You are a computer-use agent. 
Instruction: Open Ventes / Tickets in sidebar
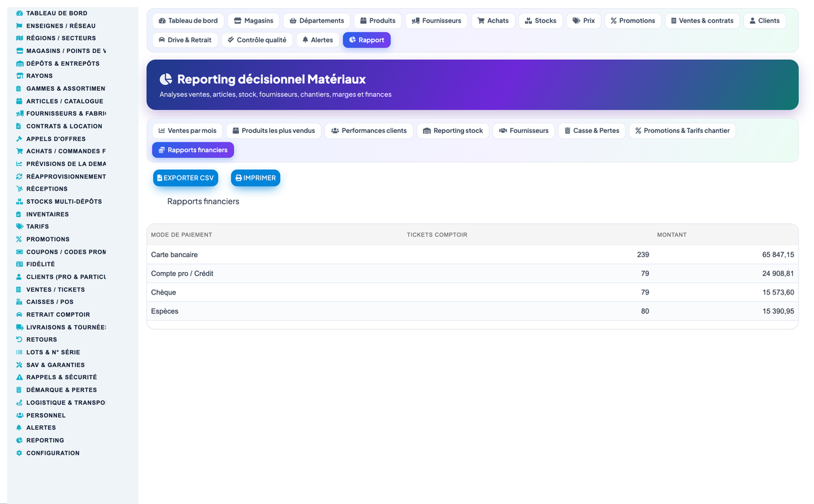click(x=56, y=290)
